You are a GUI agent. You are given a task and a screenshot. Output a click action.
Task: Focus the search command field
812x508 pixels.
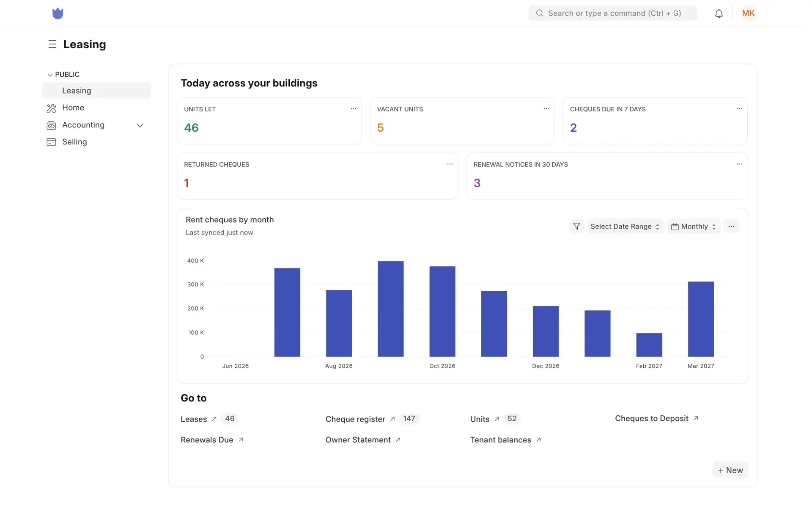tap(613, 14)
